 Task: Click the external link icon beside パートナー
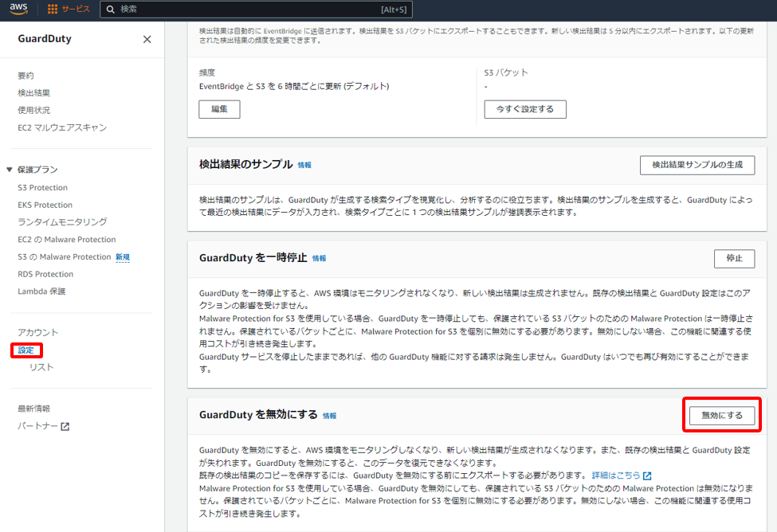[x=65, y=427]
